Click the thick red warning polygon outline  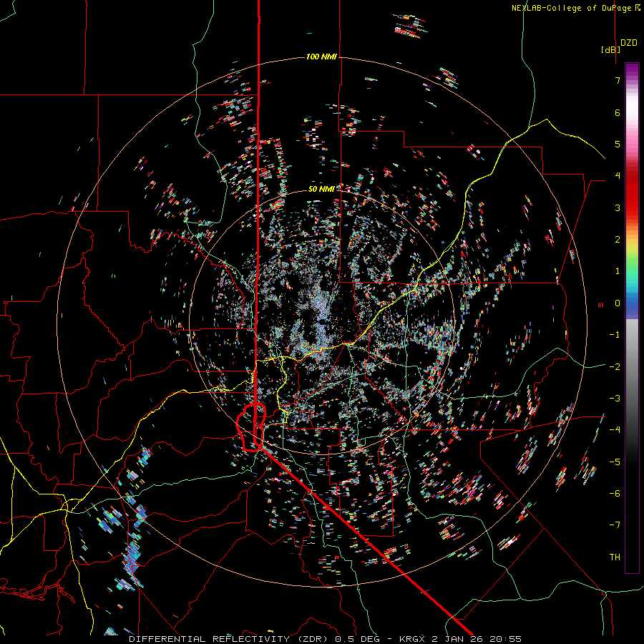click(x=251, y=427)
